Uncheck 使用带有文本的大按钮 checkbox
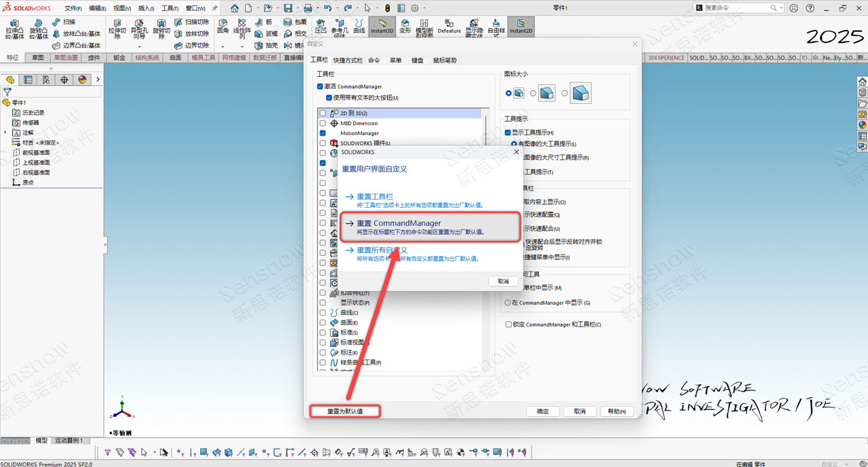 330,98
